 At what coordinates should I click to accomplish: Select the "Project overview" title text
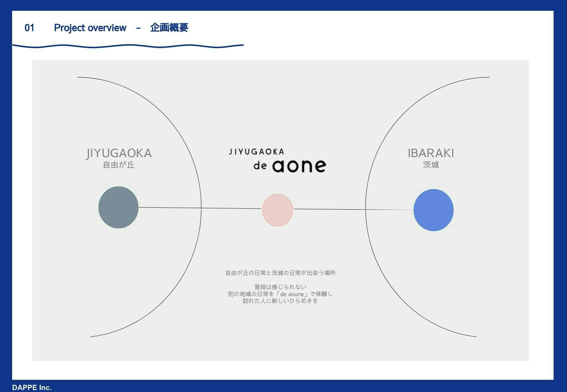pyautogui.click(x=90, y=28)
